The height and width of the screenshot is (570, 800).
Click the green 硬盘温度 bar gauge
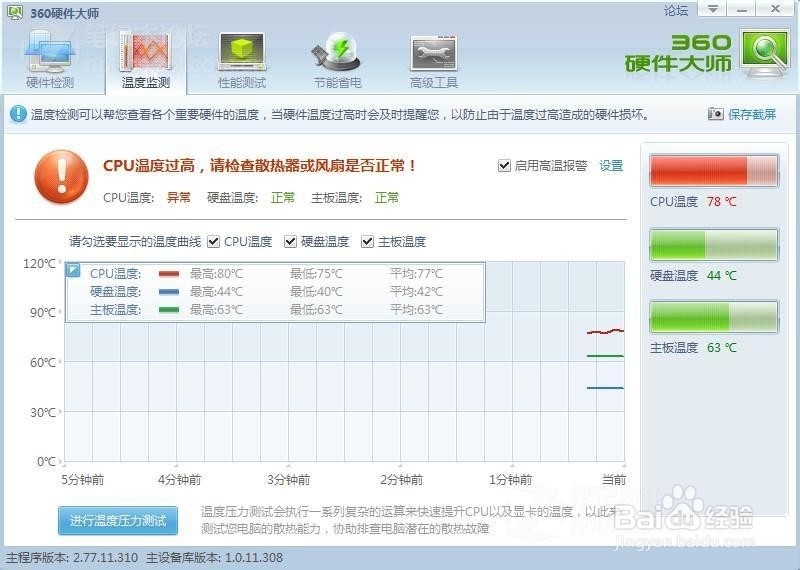[x=714, y=245]
